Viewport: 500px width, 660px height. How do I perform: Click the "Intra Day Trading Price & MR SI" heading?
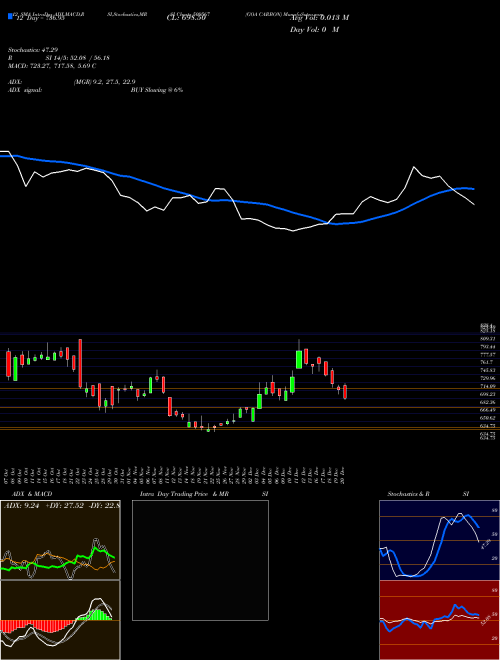point(204,494)
